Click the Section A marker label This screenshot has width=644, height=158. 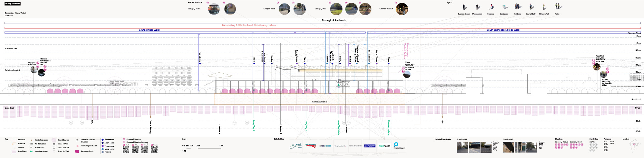(219, 129)
